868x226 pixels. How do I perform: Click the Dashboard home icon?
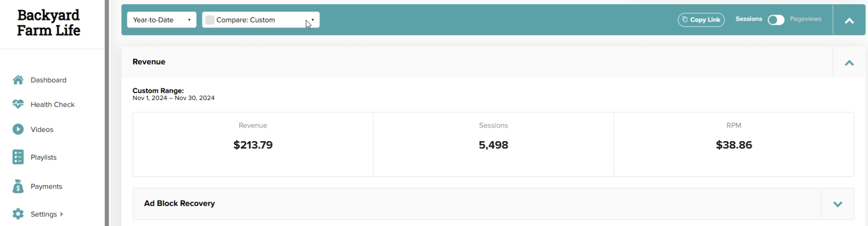coord(18,80)
